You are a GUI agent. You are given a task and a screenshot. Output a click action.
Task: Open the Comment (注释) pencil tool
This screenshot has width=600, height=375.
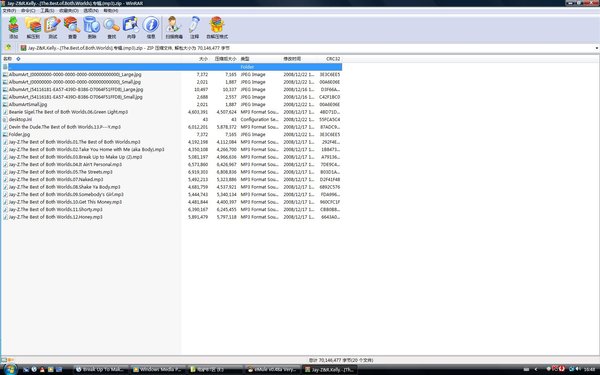[x=194, y=28]
